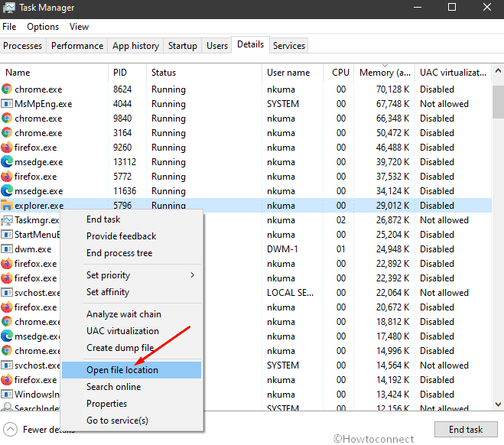Click firefox.exe icon using 14,192 K
The width and height of the screenshot is (504, 445).
tap(7, 380)
